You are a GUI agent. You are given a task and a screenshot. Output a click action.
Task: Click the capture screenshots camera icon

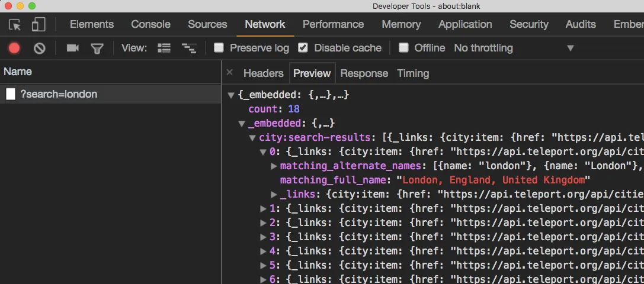point(73,49)
